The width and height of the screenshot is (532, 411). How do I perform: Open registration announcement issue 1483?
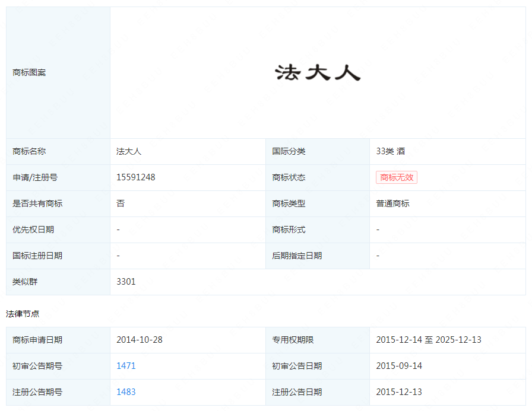tap(126, 392)
